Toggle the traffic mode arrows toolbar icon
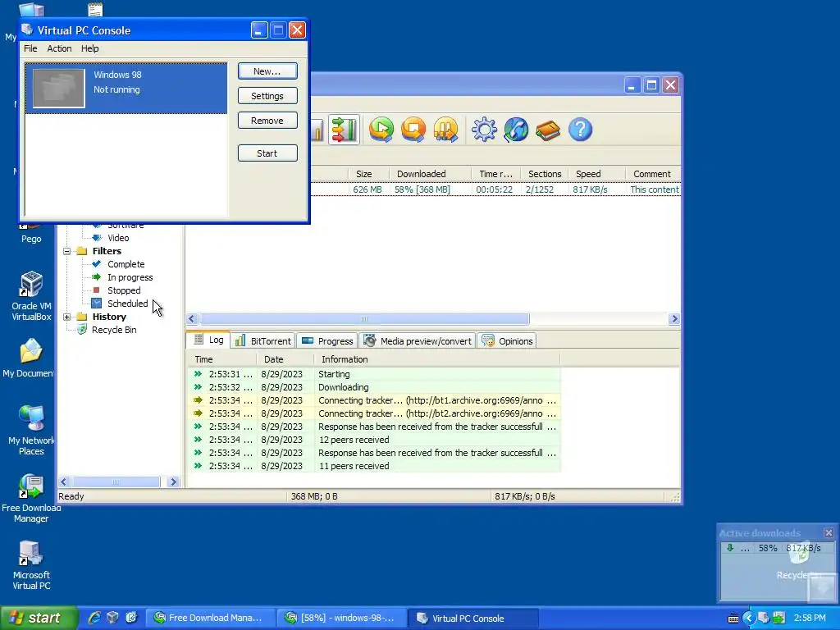Image resolution: width=840 pixels, height=630 pixels. (344, 130)
